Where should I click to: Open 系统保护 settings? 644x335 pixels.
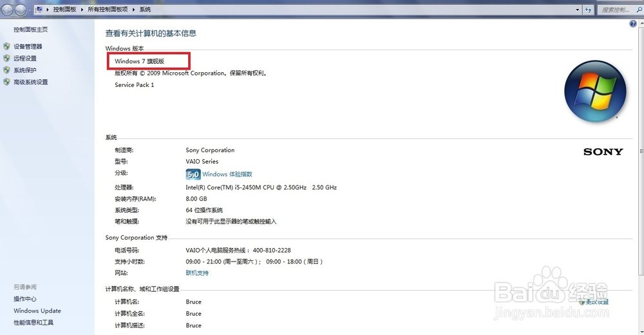25,70
